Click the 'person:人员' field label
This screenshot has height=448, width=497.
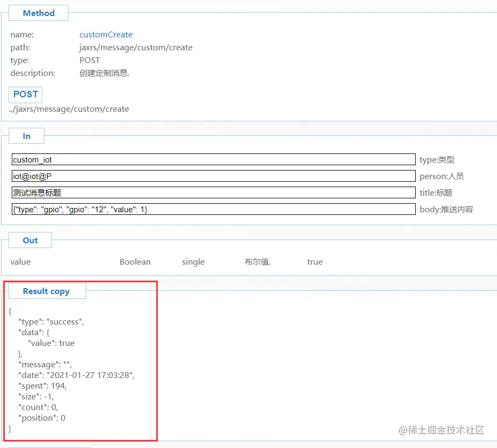click(x=442, y=176)
